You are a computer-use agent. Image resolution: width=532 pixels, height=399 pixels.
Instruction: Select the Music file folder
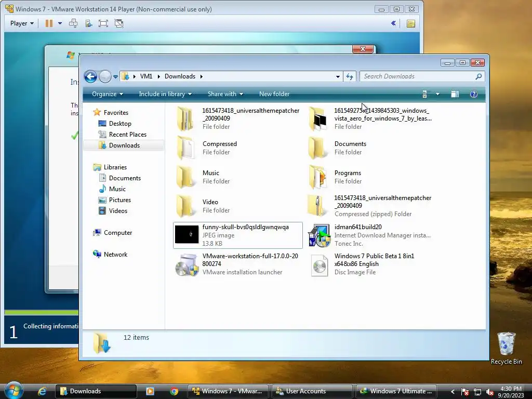[237, 177]
